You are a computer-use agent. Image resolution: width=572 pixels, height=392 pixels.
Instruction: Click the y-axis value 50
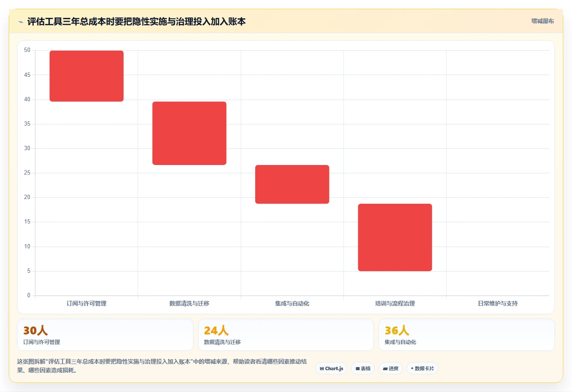point(27,50)
